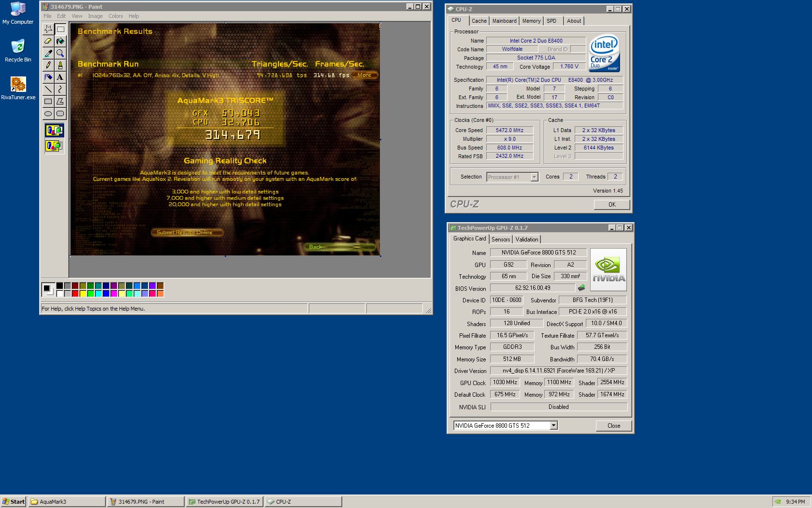Image resolution: width=812 pixels, height=508 pixels.
Task: Choose the Eraser tool in Paint
Action: coord(48,41)
